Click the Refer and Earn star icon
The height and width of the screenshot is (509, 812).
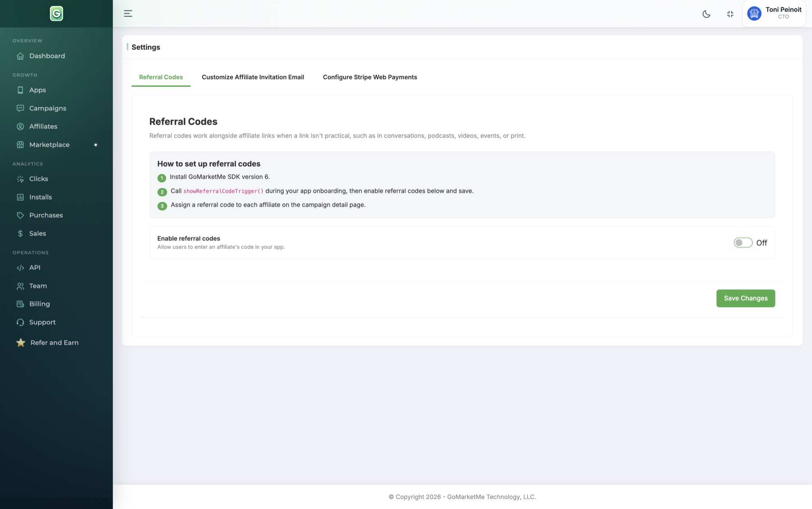pyautogui.click(x=21, y=342)
